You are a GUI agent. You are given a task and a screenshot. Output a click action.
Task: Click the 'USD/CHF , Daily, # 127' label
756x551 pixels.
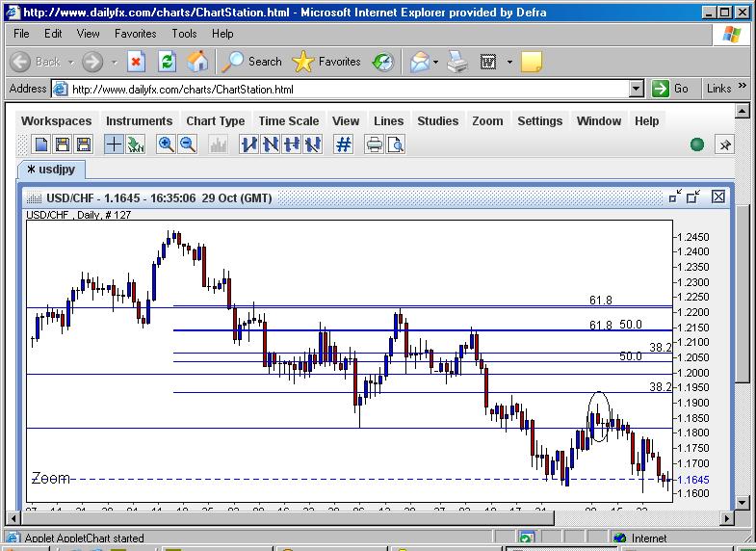[79, 215]
